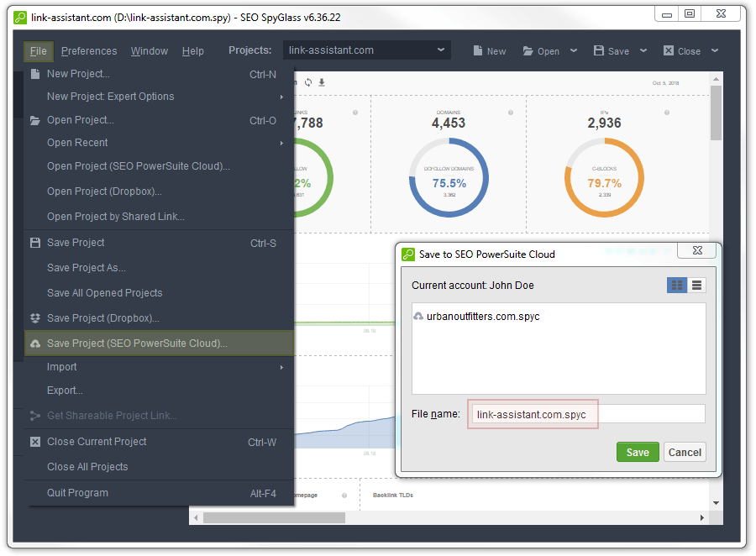This screenshot has width=756, height=556.
Task: Click the info icon next to 7,788 links
Action: click(355, 113)
